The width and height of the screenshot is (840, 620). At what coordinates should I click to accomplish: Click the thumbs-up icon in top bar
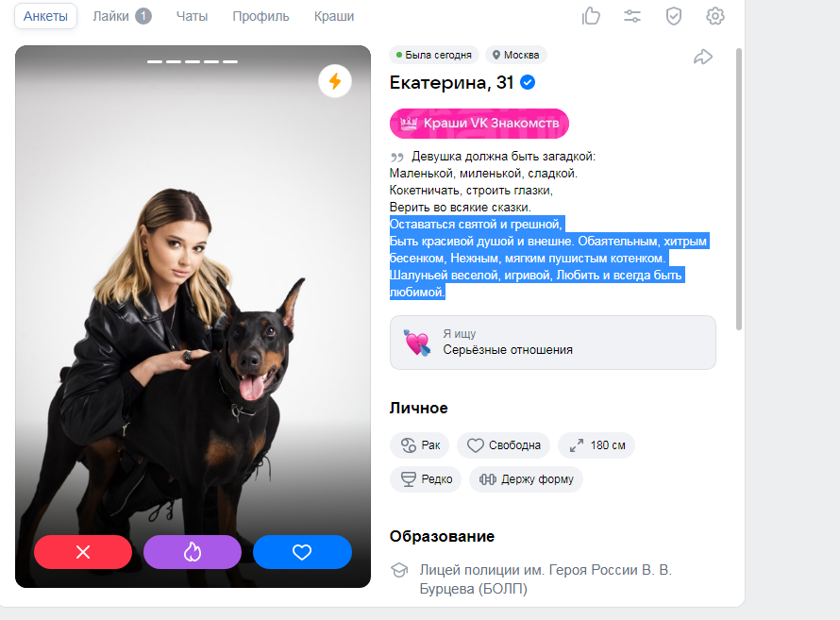click(x=591, y=16)
